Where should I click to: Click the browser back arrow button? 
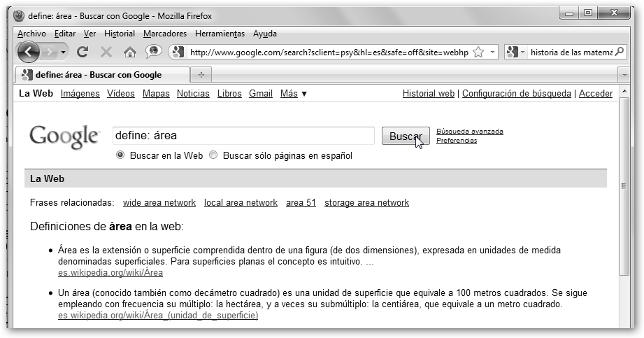28,52
